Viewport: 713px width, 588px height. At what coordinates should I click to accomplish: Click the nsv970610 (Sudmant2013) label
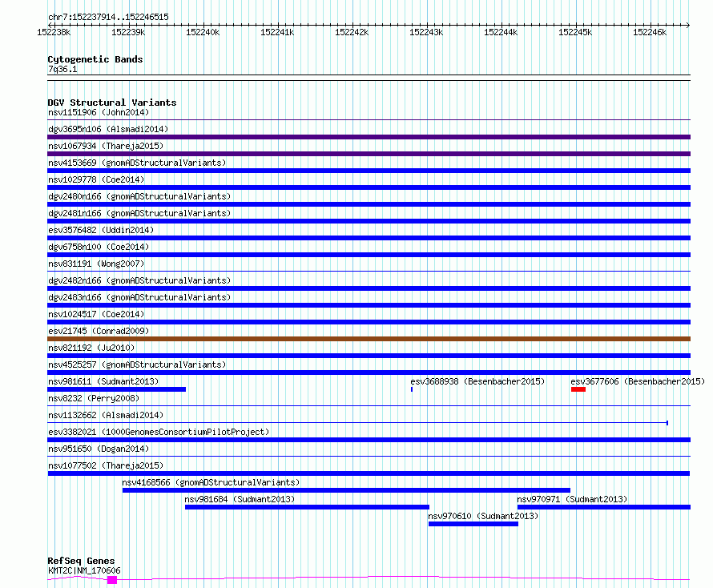(483, 516)
